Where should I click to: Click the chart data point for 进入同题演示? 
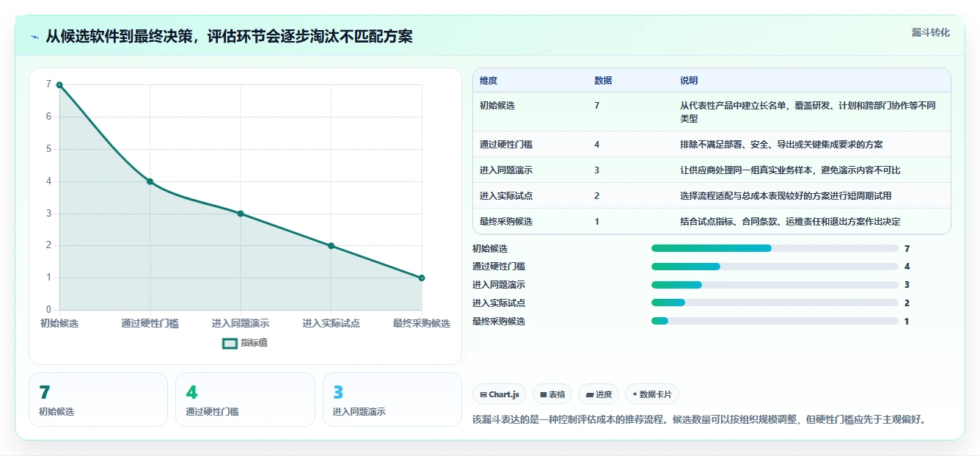click(241, 214)
